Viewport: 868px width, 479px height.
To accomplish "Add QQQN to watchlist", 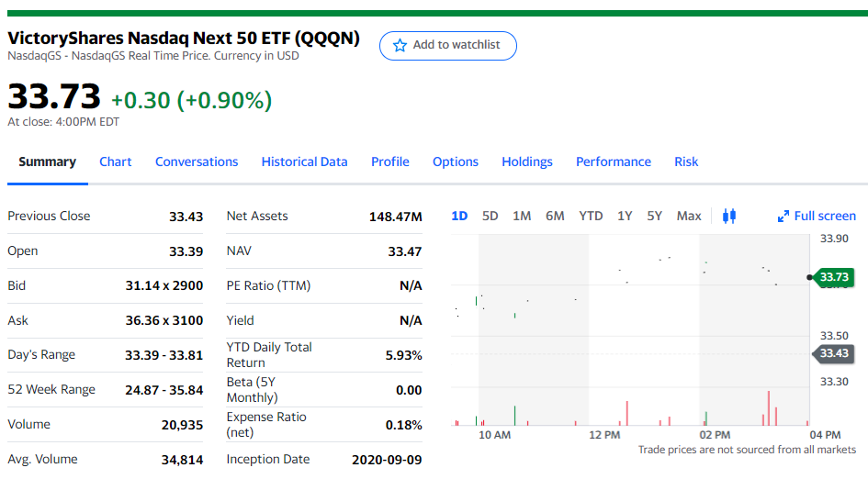I will (448, 45).
